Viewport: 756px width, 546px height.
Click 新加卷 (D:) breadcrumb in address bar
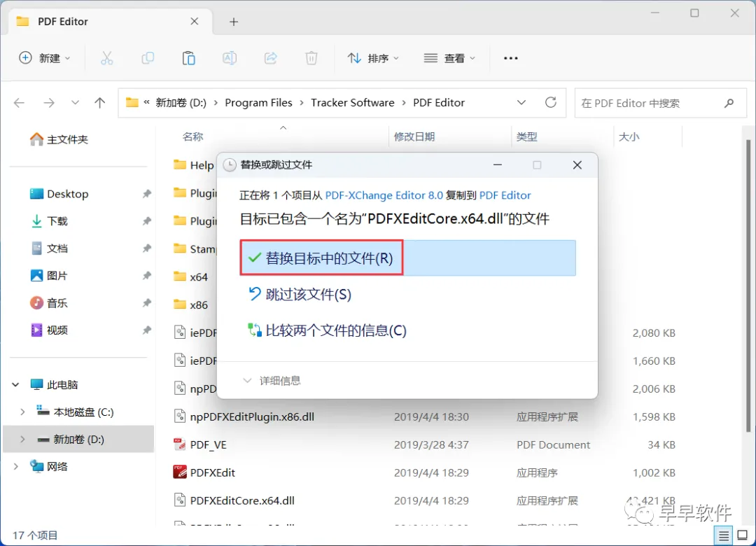[x=181, y=103]
